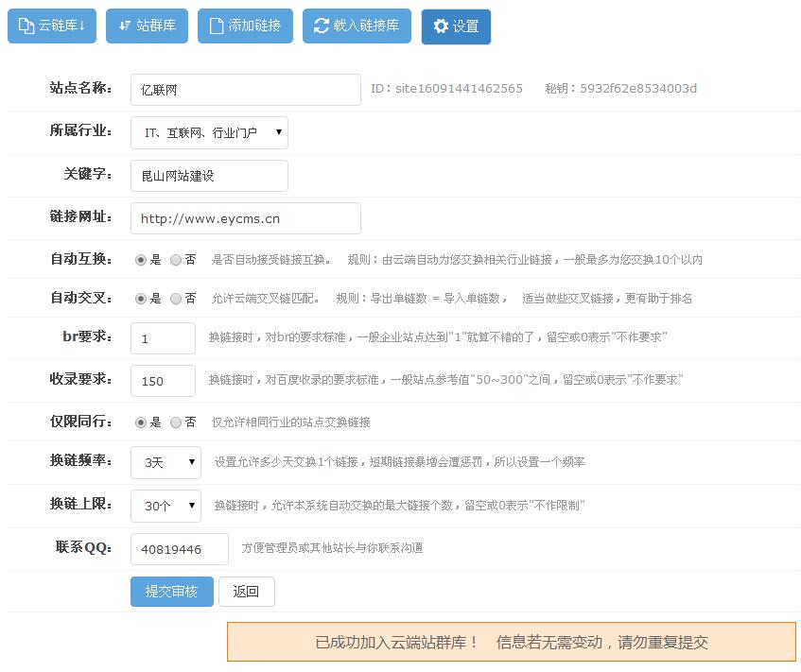Choose 是 for 自动互换 option
801x672 pixels.
click(141, 260)
